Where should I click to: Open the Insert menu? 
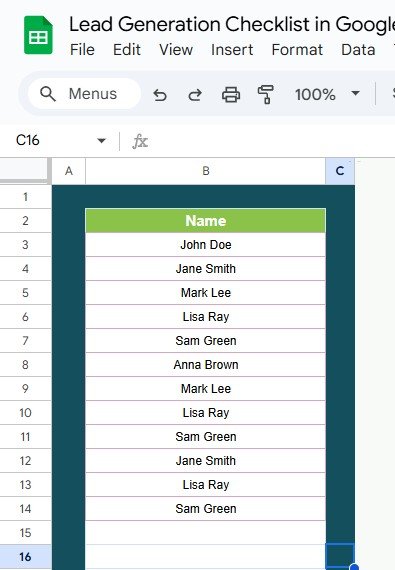232,50
